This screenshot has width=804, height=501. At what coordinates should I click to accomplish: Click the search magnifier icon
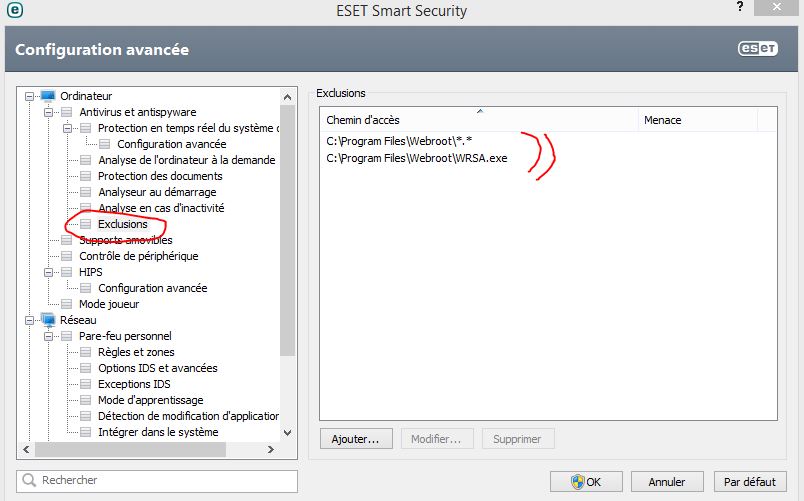click(29, 481)
